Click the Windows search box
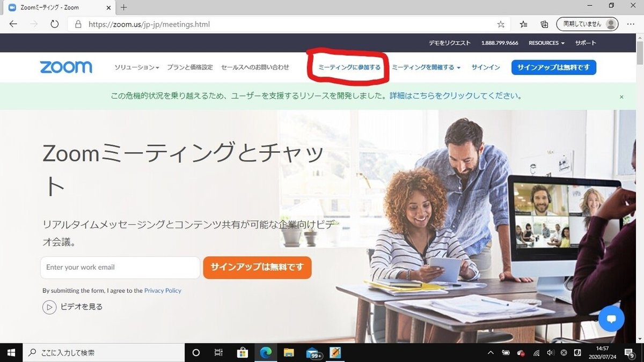The width and height of the screenshot is (644, 362). coord(104,352)
